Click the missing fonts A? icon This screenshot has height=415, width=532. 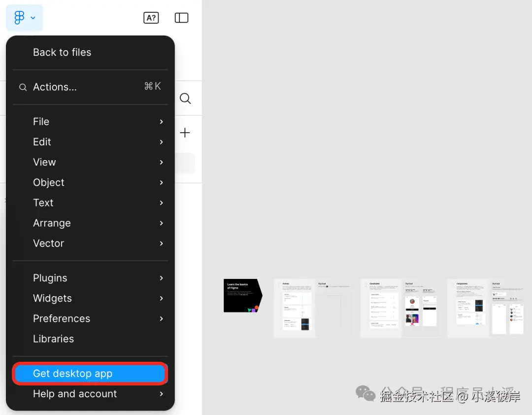coord(151,18)
